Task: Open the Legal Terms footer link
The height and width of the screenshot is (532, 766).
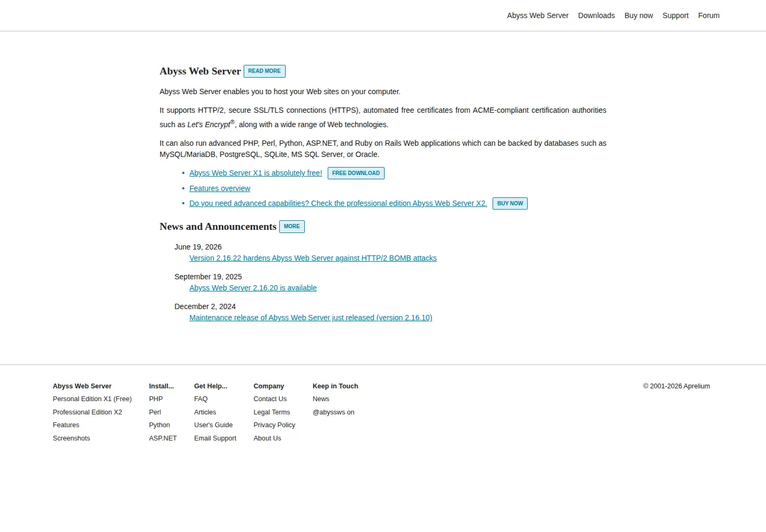Action: [272, 412]
